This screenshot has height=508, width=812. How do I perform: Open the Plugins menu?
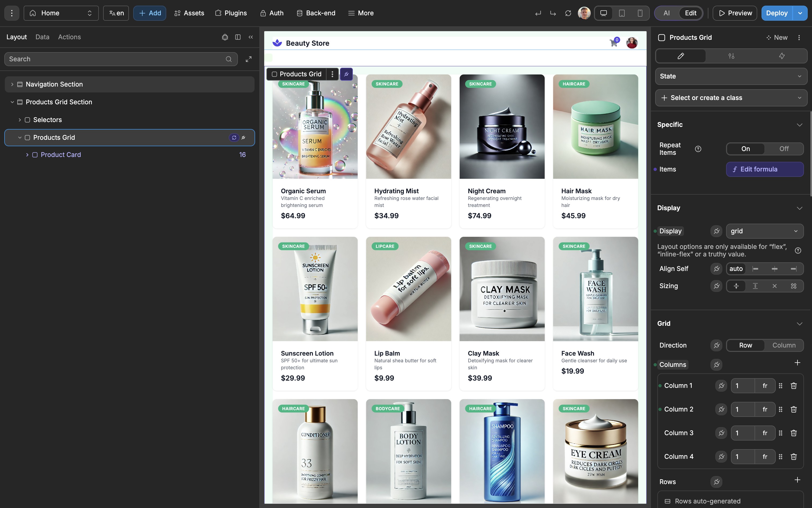click(231, 13)
